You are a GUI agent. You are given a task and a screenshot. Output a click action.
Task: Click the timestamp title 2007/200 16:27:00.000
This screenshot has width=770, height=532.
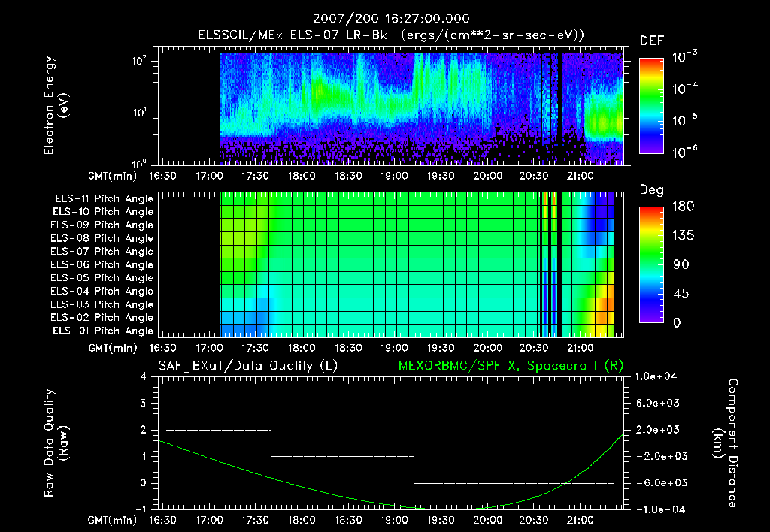pos(391,19)
